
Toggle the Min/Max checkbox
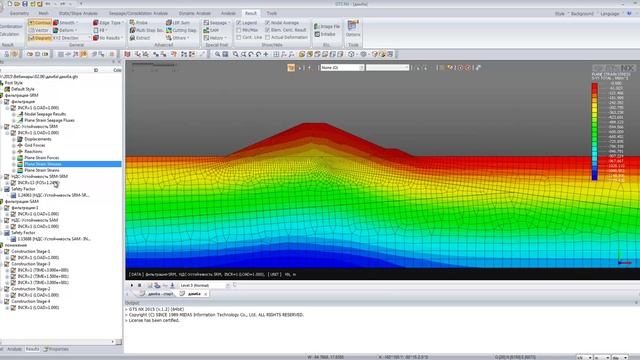(239, 30)
